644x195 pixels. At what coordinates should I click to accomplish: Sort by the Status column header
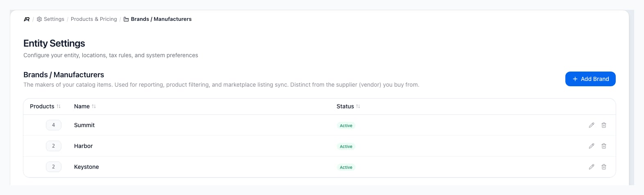pos(348,106)
